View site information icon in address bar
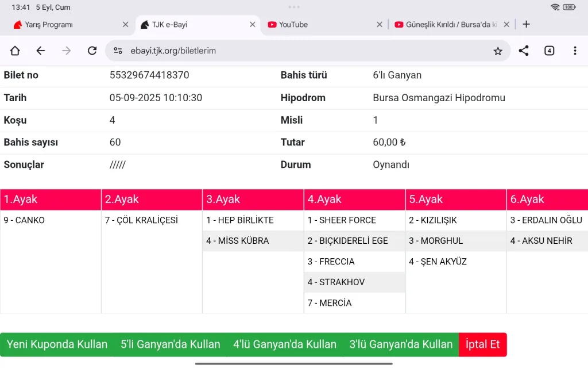This screenshot has width=588, height=368. coord(118,51)
